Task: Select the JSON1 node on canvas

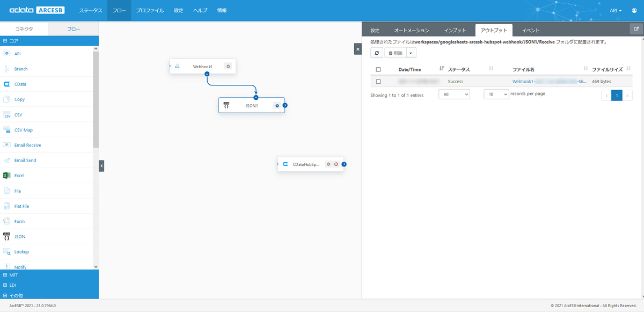Action: tap(251, 105)
